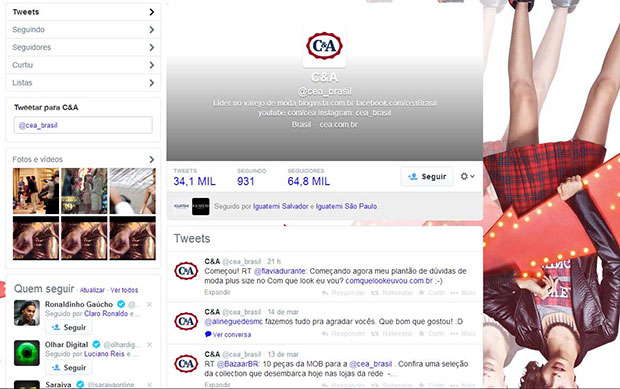620x389 pixels.
Task: Open the comquelookeuvou.com.br link
Action: click(x=389, y=281)
